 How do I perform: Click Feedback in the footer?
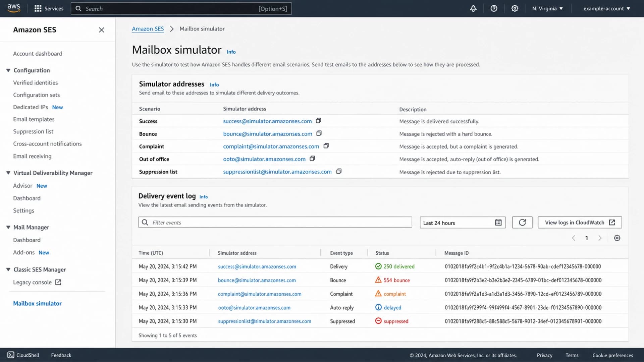point(61,355)
